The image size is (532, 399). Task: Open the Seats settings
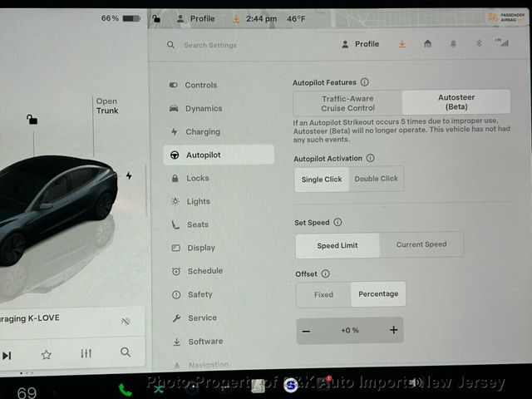[x=190, y=224]
